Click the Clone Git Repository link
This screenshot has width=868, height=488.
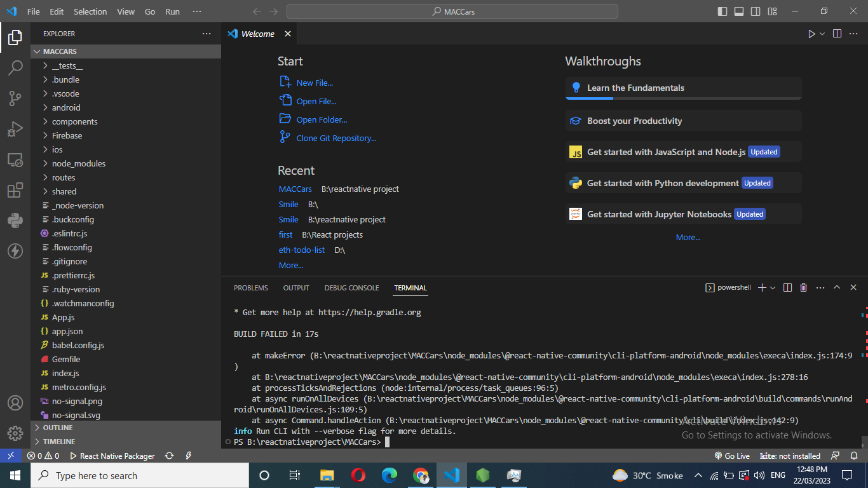pos(336,138)
